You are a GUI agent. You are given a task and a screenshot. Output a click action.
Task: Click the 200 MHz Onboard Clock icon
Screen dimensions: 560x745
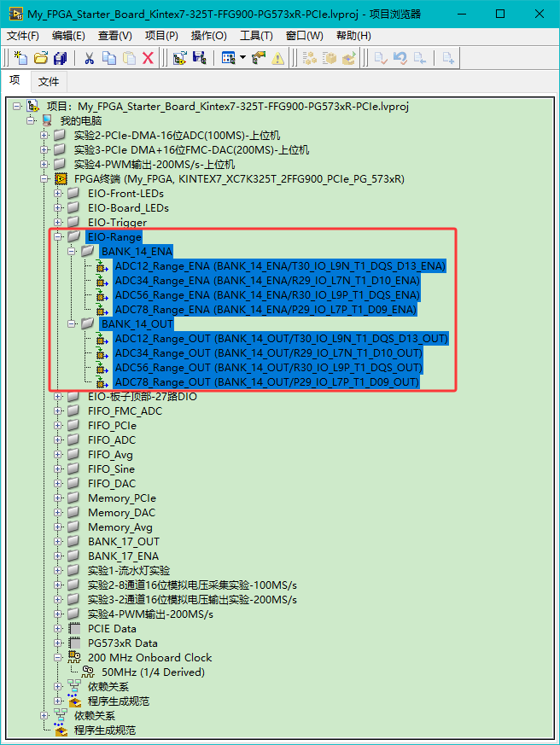pyautogui.click(x=74, y=657)
